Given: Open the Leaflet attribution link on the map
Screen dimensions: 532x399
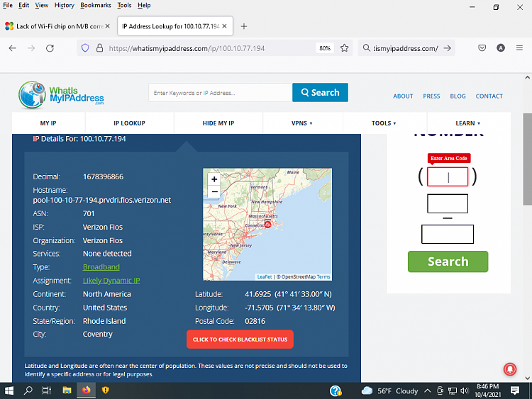Looking at the screenshot, I should click(x=265, y=276).
